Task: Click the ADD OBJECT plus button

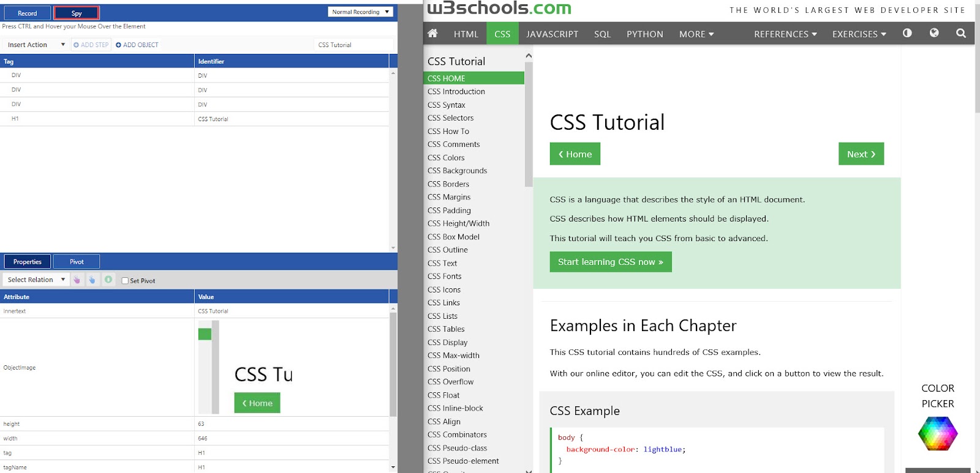Action: click(137, 45)
